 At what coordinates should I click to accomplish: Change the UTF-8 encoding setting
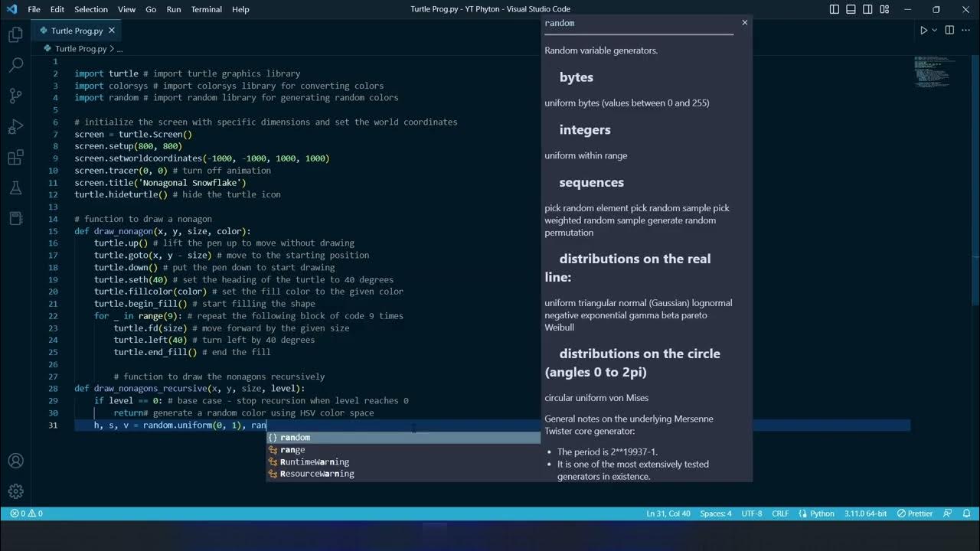[752, 514]
